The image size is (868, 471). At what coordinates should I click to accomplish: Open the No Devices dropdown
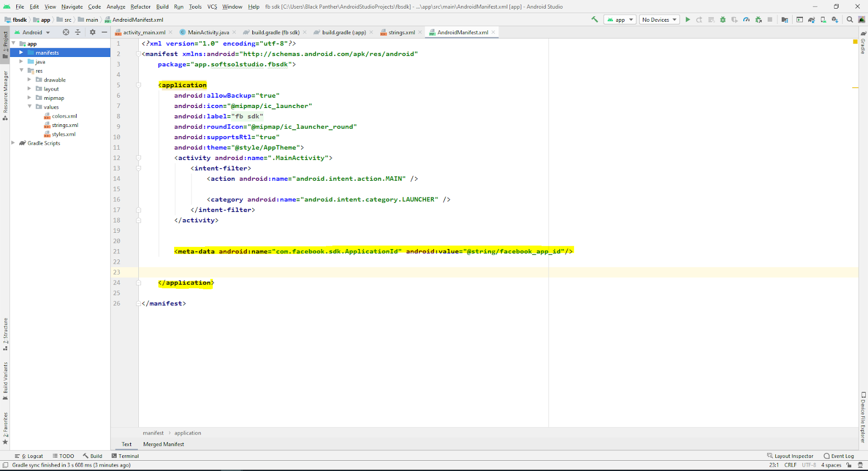659,20
